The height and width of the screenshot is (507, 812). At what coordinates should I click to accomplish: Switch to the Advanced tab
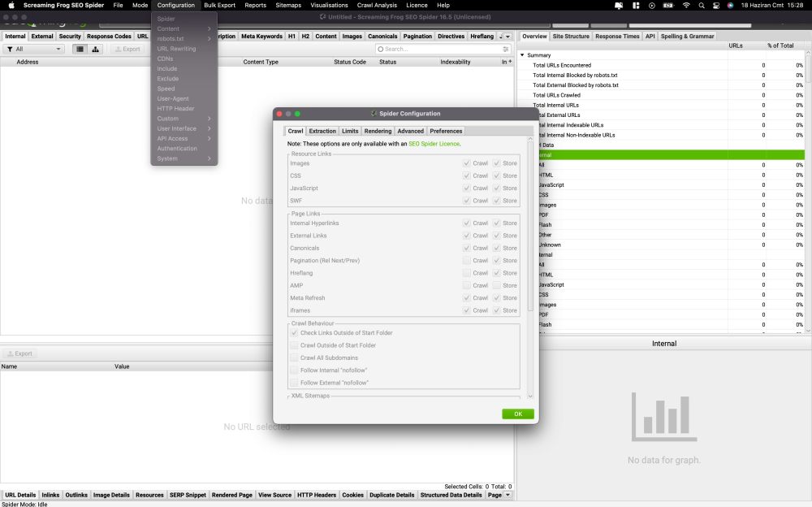411,131
